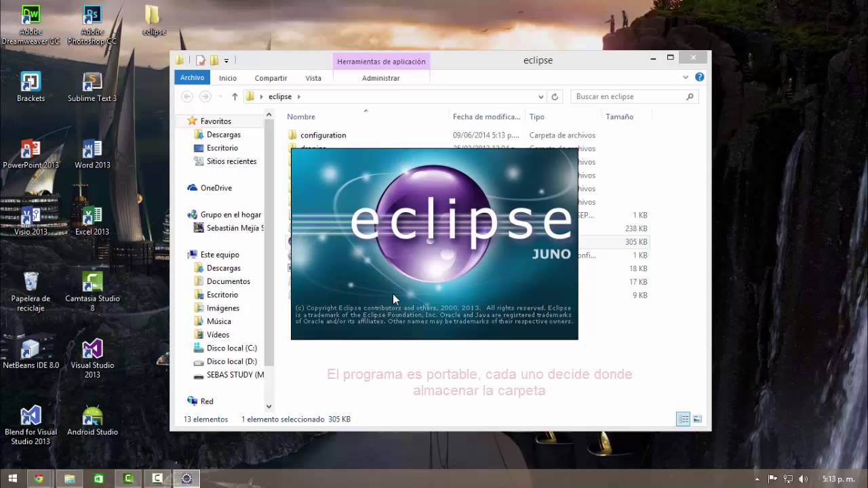Viewport: 868px width, 488px height.
Task: Sort by Fecha de modificación column
Action: click(x=486, y=117)
